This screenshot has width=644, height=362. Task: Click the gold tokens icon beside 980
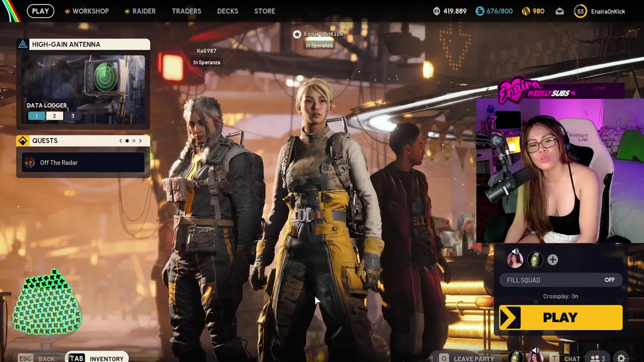tap(525, 11)
